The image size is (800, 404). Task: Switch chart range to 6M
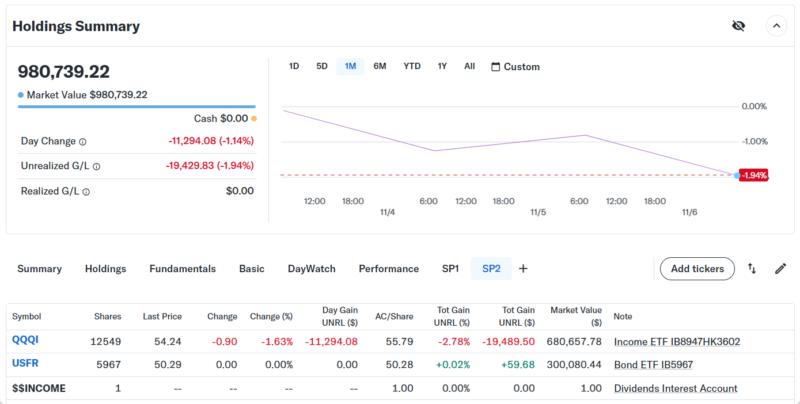click(380, 67)
